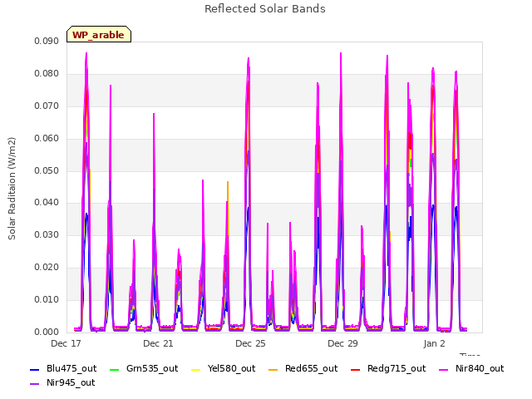532x399 pixels.
Task: Select the Nir840_out legend label
Action: pos(480,369)
